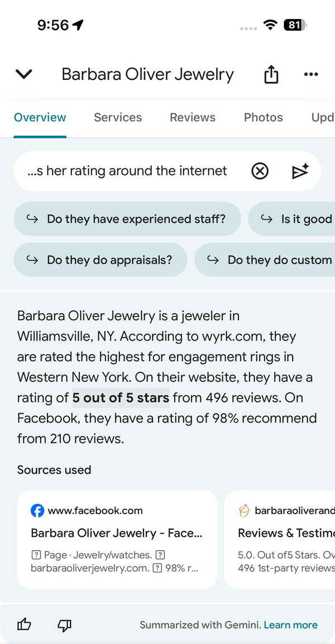Open the Learn more link
Image resolution: width=335 pixels, height=644 pixels.
pos(291,625)
